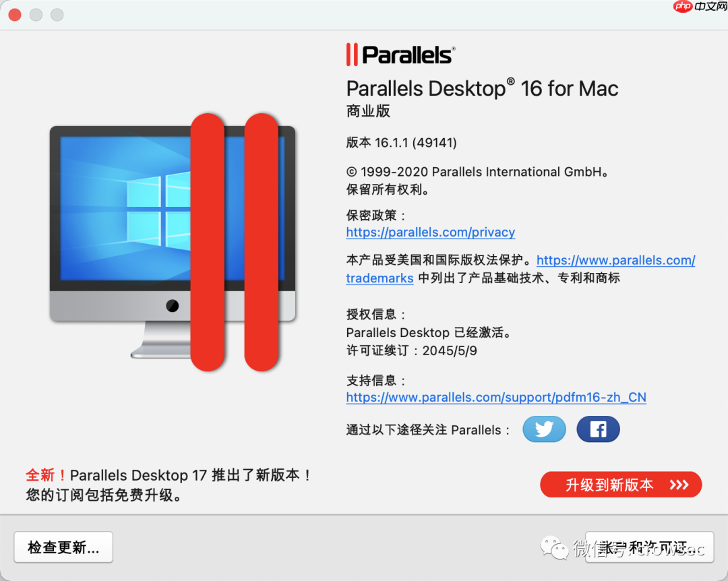Click the large Parallels Desktop iMac icon

(173, 242)
